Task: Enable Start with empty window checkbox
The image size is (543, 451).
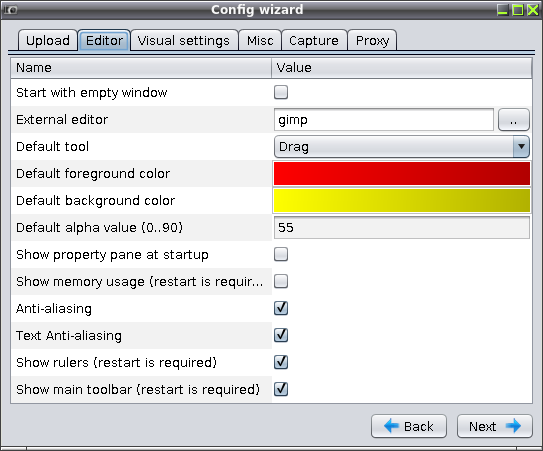Action: tap(281, 92)
